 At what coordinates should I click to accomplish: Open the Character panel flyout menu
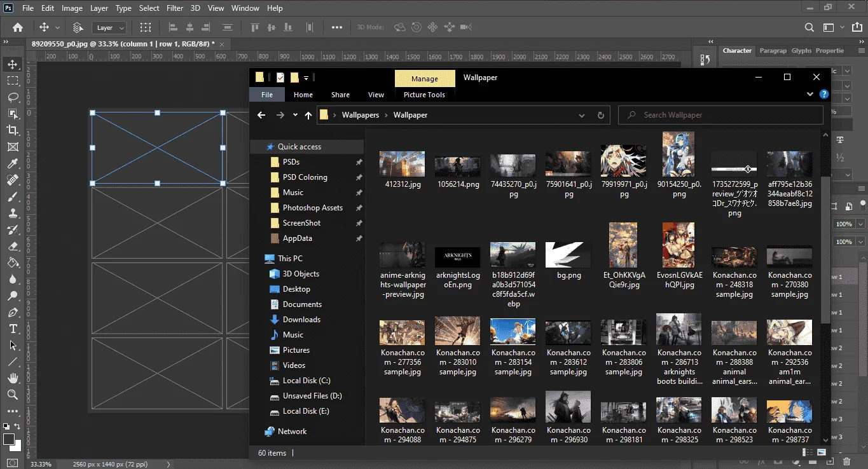pyautogui.click(x=862, y=51)
